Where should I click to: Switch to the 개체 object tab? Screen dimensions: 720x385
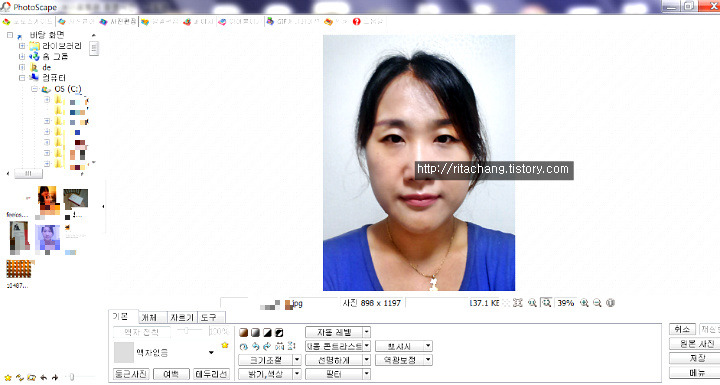coord(152,317)
